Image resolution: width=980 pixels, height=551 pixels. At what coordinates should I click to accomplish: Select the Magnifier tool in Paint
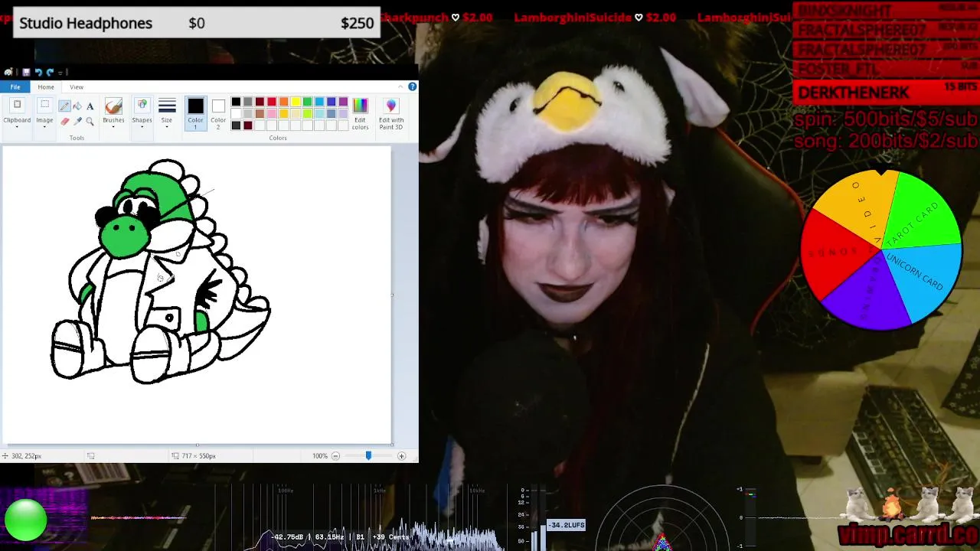90,121
